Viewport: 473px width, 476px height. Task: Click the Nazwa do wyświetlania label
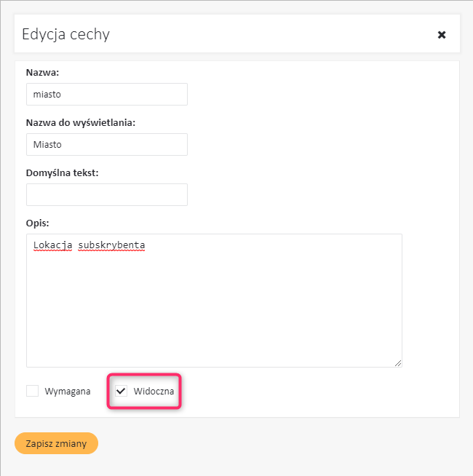pyautogui.click(x=81, y=122)
